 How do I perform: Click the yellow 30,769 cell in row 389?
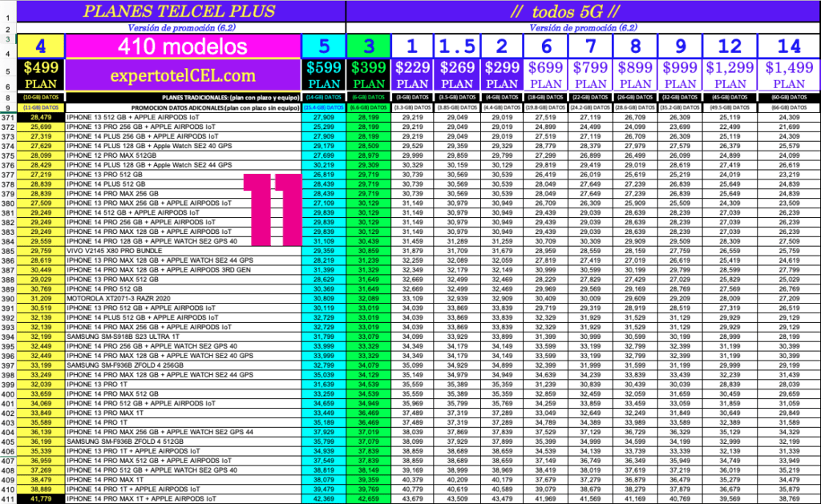click(x=40, y=289)
